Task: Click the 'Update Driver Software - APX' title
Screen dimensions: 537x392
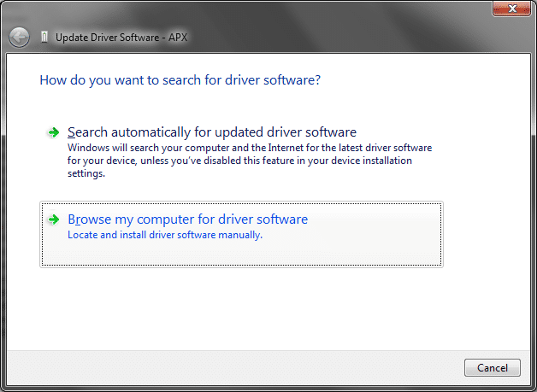Action: tap(121, 38)
